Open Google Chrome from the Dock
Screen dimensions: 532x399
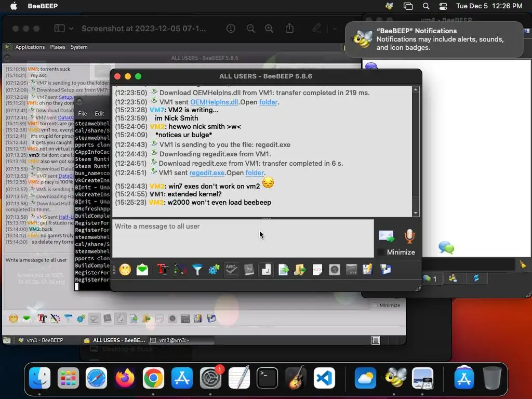pos(153,378)
